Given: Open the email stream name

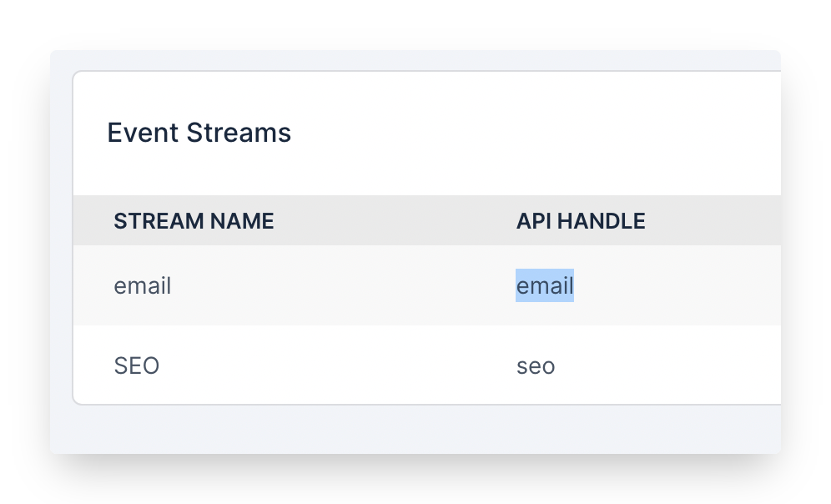Looking at the screenshot, I should 143,286.
